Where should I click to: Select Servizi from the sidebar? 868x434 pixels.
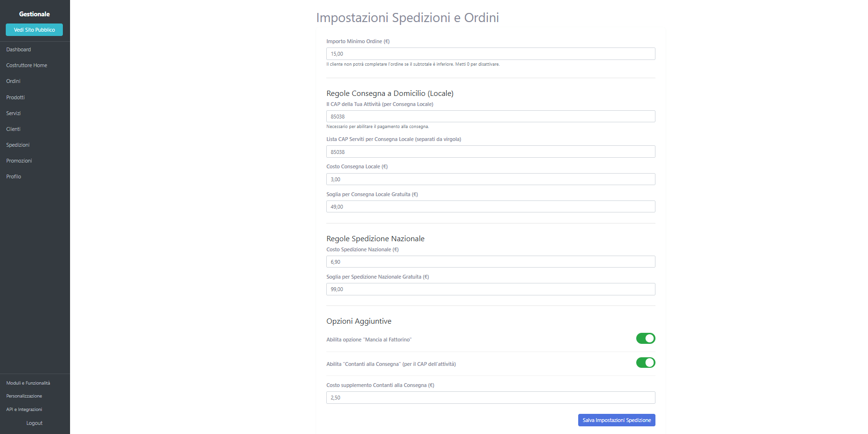(13, 113)
